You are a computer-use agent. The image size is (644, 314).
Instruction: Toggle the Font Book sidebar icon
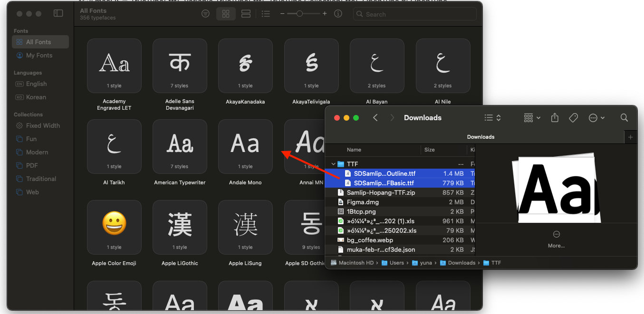click(58, 13)
